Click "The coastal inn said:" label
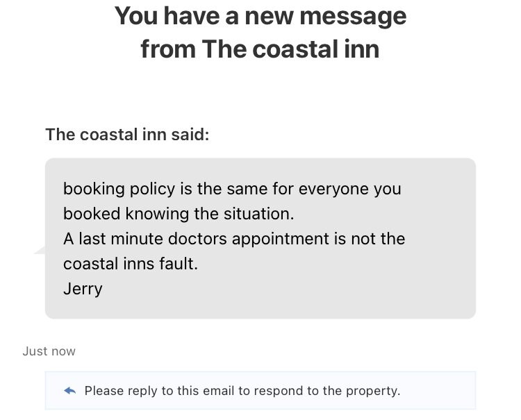The width and height of the screenshot is (521, 420). coord(127,135)
